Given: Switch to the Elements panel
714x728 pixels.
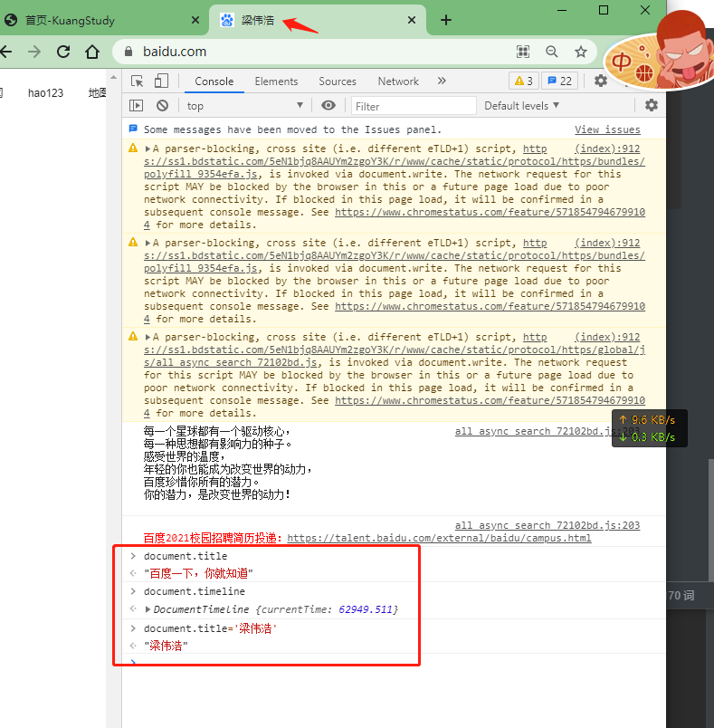Looking at the screenshot, I should point(276,81).
